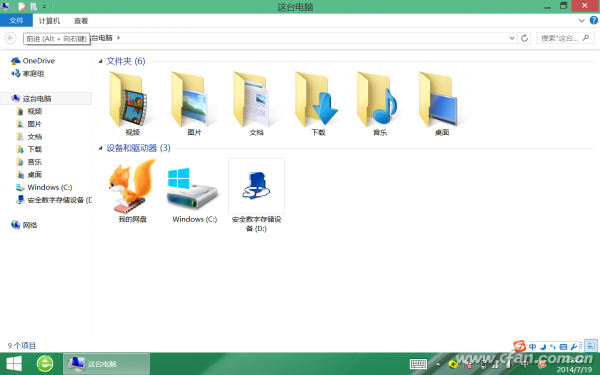
Task: Open the Windows Start button
Action: tap(14, 364)
